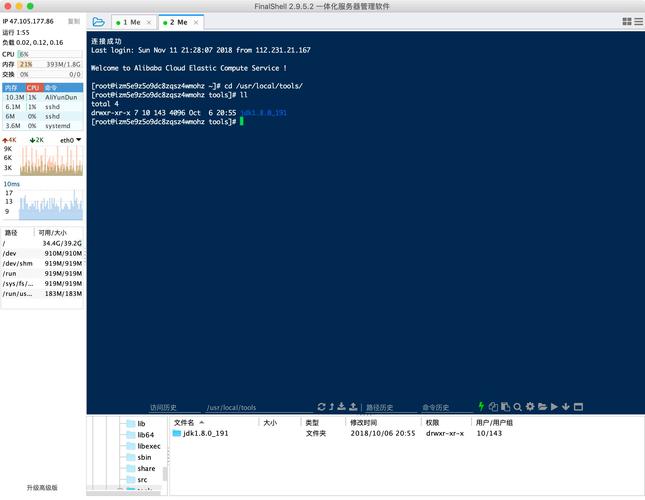Sort processes by CPU column header

click(35, 88)
